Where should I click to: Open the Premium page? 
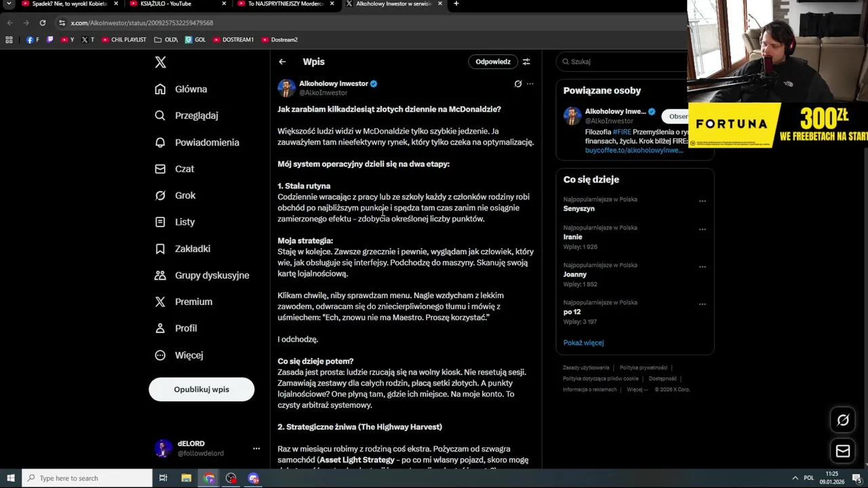(183, 302)
